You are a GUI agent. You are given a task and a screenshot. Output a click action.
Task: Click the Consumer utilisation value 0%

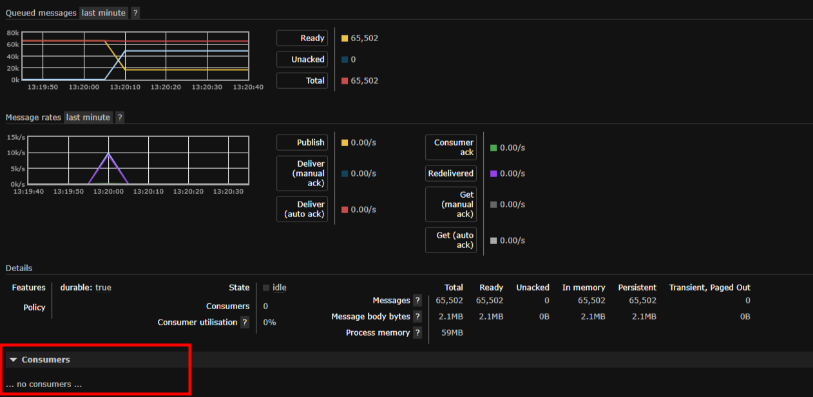[269, 322]
